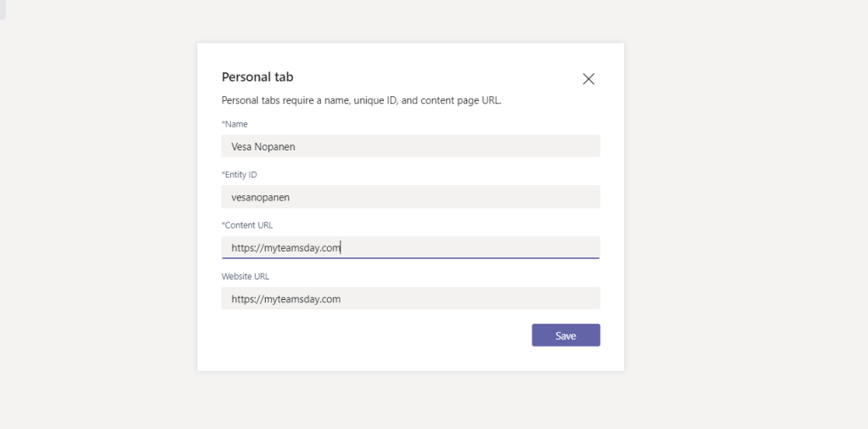Click the *Content URL field label
This screenshot has width=868, height=429.
247,225
